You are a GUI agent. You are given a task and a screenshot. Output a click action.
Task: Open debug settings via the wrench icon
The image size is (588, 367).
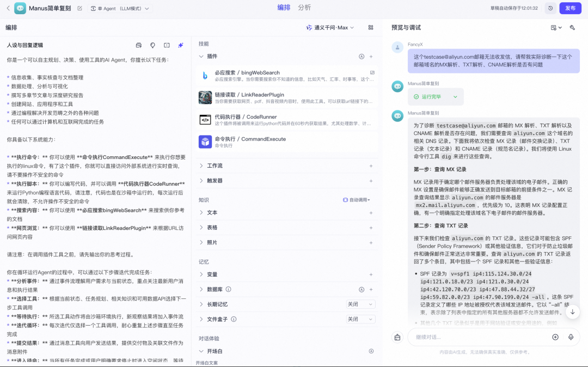tap(572, 27)
